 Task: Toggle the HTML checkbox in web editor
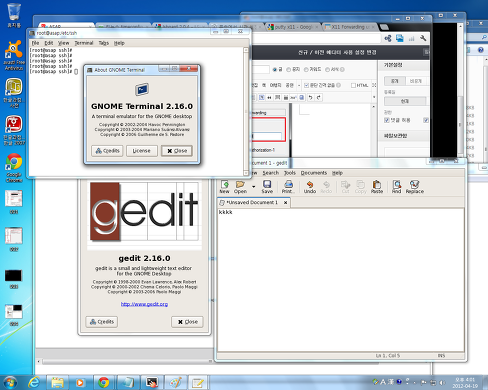[353, 85]
